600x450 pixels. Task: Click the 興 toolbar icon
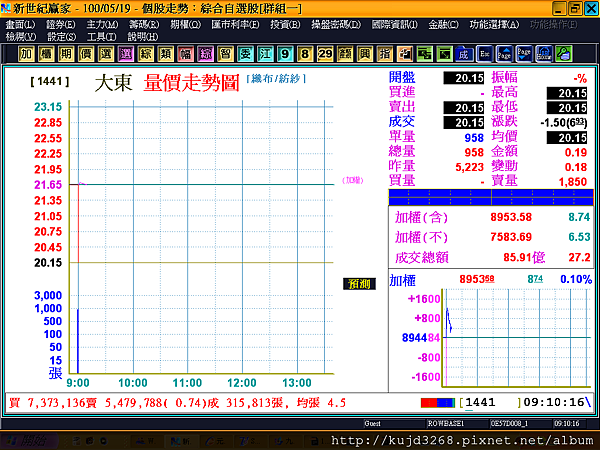coord(365,54)
